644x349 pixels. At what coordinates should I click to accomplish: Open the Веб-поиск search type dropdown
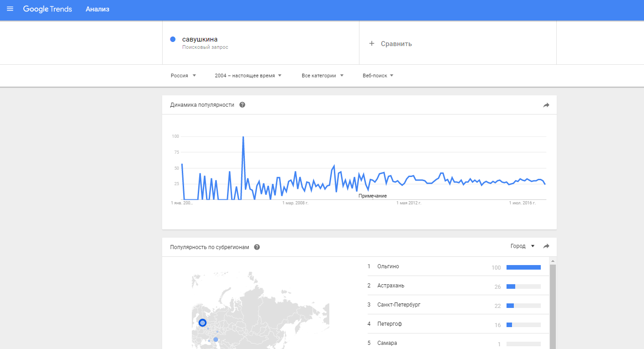tap(378, 76)
